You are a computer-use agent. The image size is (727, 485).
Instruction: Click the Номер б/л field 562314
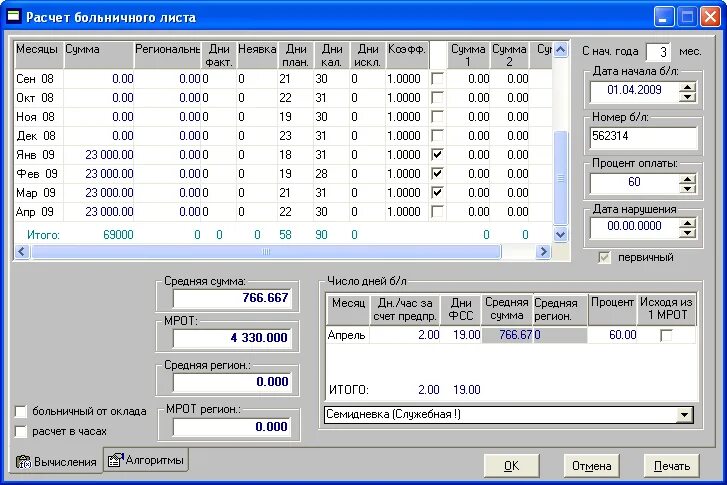(x=643, y=137)
